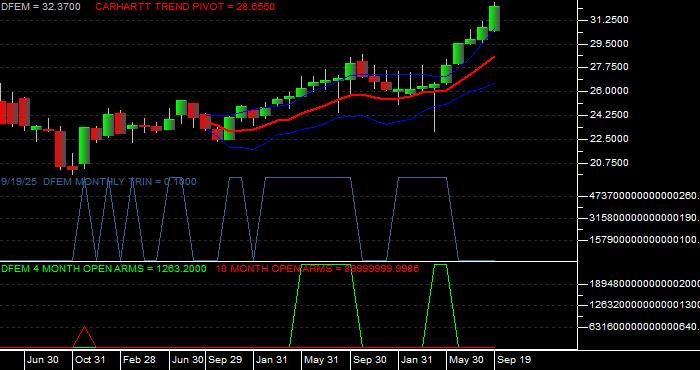Click the 10 MONTH OPEN ARMS label
This screenshot has width=700, height=370.
317,269
